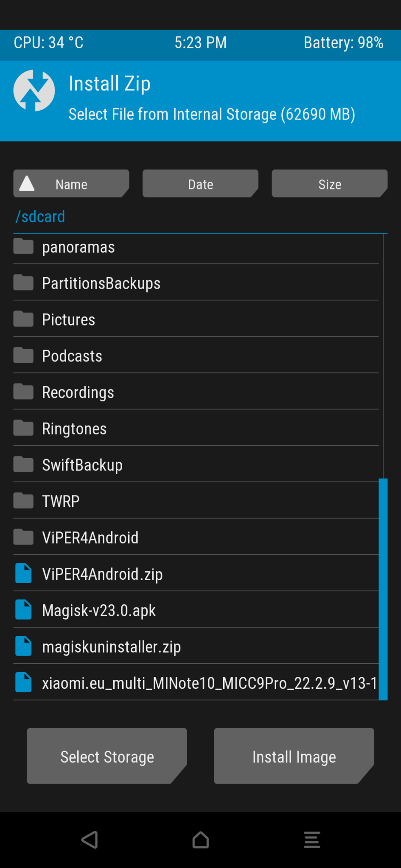401x868 pixels.
Task: Tap the /sdcard path label
Action: 40,217
